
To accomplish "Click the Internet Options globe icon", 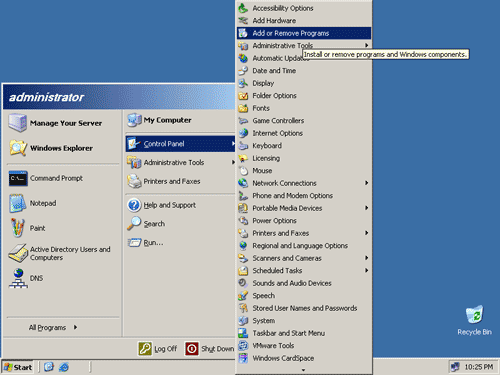I will pos(243,133).
